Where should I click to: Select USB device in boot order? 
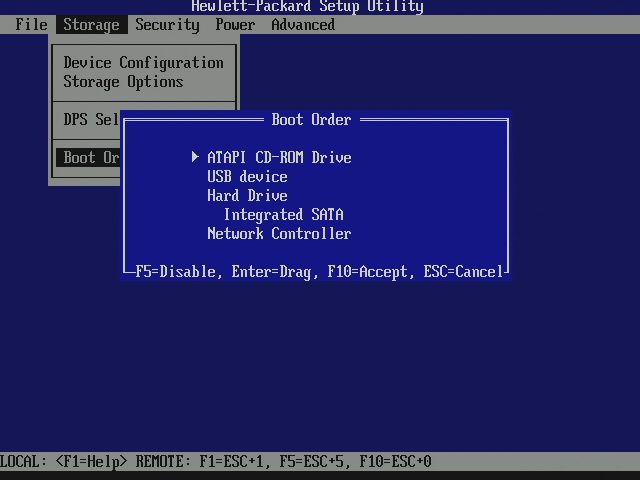point(247,177)
